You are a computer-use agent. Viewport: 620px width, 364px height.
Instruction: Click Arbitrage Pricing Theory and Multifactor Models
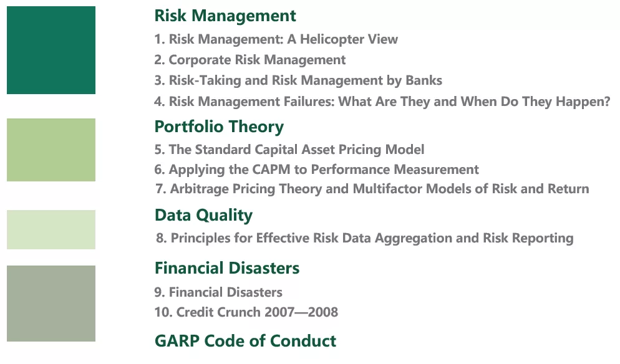[372, 189]
